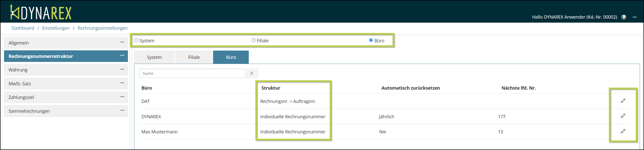Open the header three-dot user menu
Viewport: 644px width, 150px height.
(x=635, y=17)
